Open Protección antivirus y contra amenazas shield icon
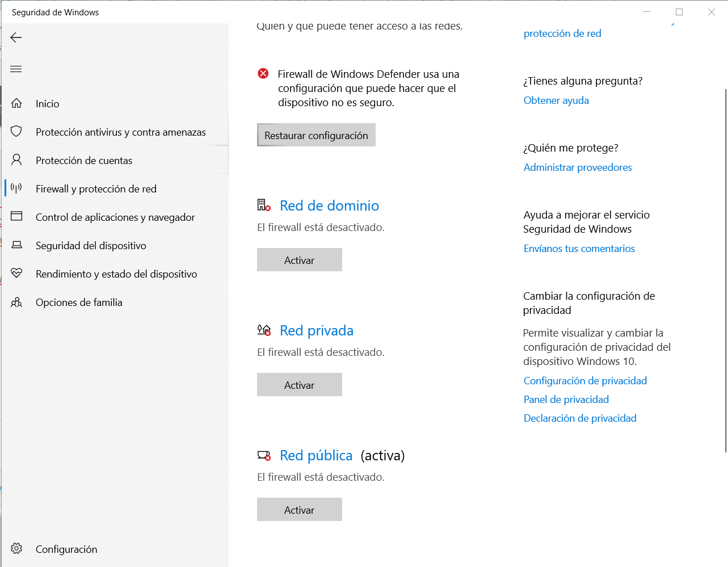The width and height of the screenshot is (728, 567). 16,132
